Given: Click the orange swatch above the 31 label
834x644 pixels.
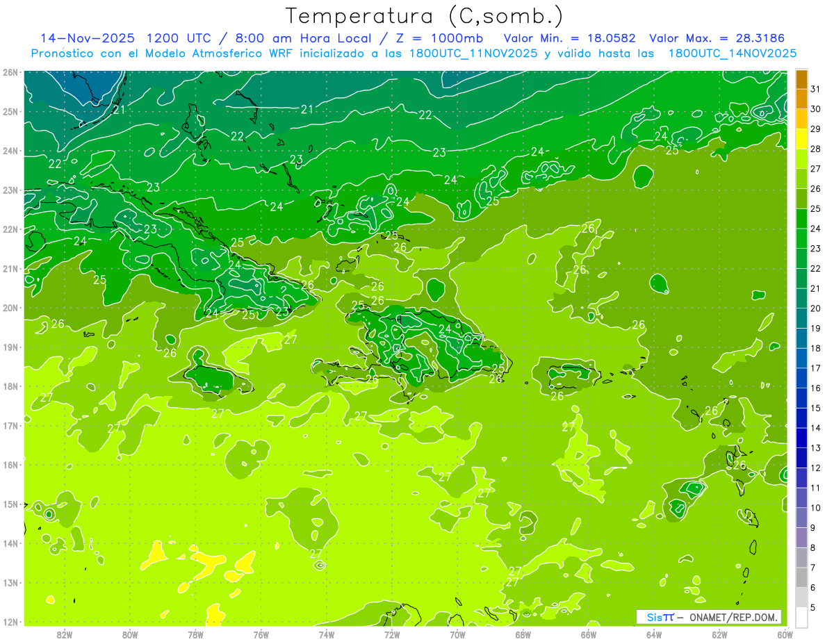Looking at the screenshot, I should [801, 79].
